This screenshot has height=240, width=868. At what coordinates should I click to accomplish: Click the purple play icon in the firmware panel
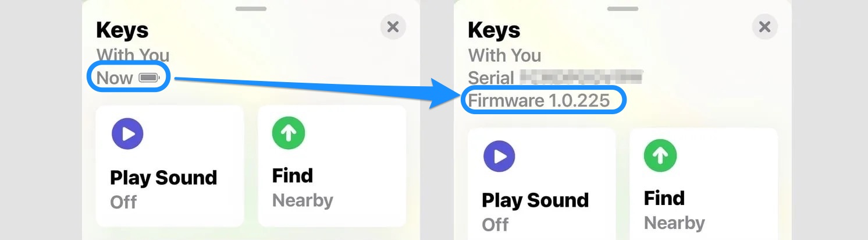(x=499, y=156)
